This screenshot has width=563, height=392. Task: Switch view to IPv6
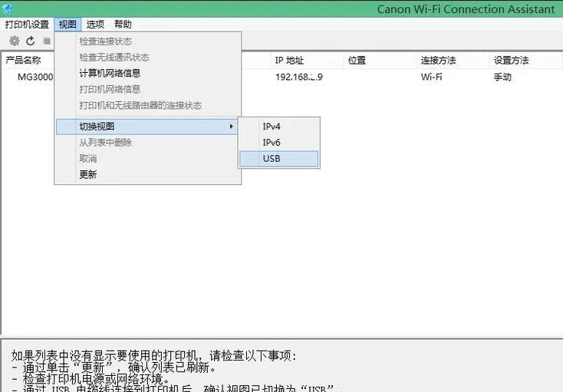pyautogui.click(x=279, y=143)
